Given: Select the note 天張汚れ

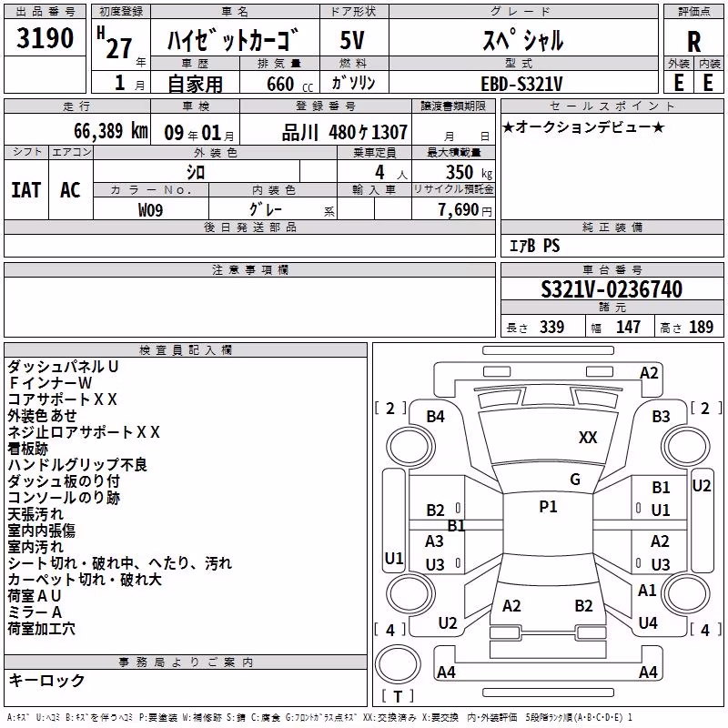Looking at the screenshot, I should 35,514.
